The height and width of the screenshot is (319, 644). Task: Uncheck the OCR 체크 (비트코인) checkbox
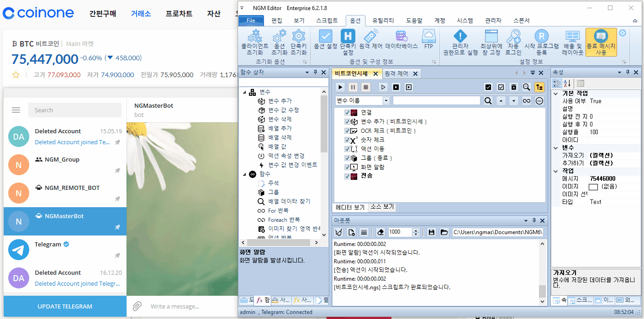347,131
